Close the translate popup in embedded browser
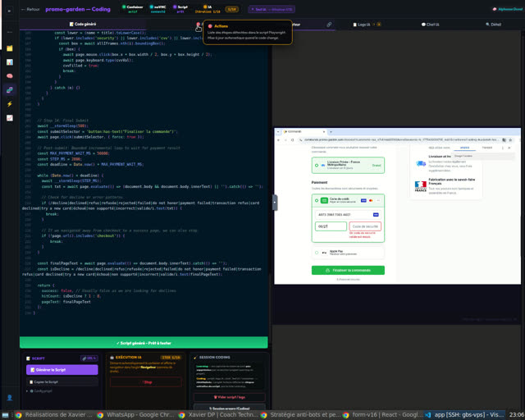 [x=509, y=148]
